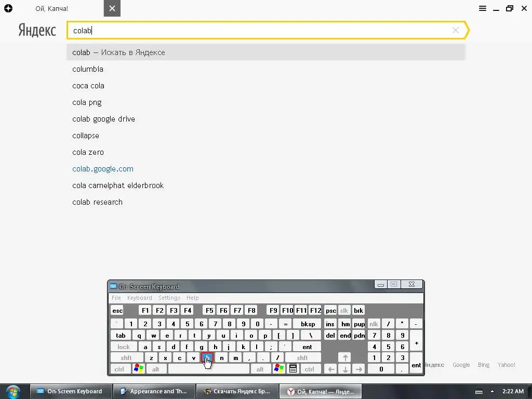The image size is (532, 399).
Task: Click the F5 key on On-Screen Keyboard
Action: pos(209,310)
